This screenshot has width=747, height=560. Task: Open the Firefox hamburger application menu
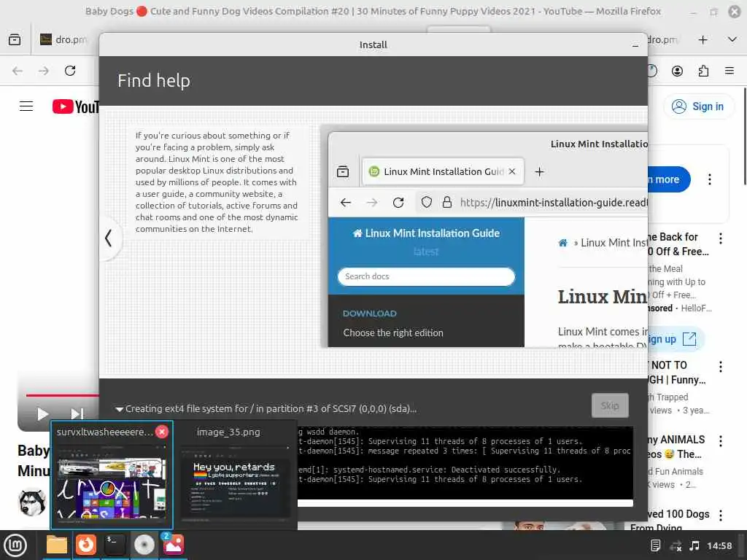click(x=729, y=71)
